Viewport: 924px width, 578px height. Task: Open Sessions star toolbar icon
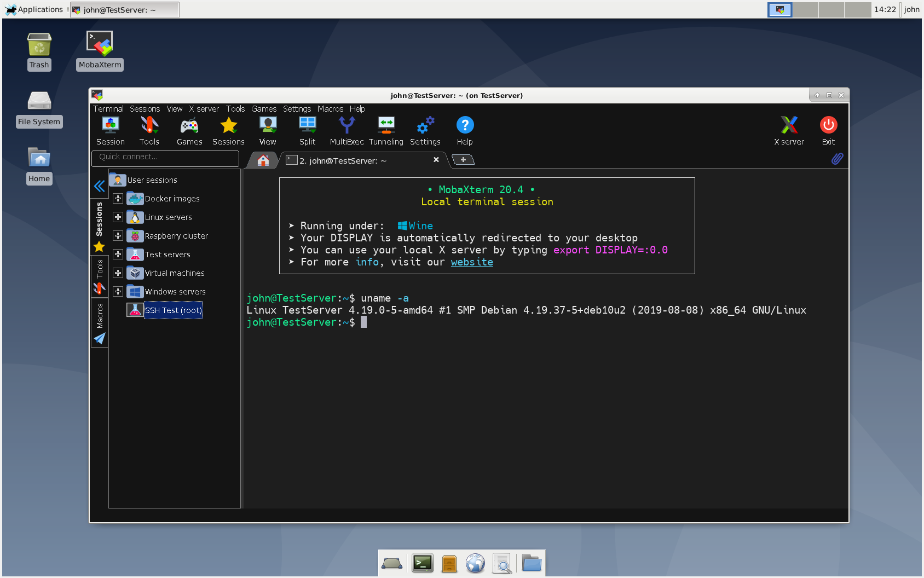(x=228, y=131)
